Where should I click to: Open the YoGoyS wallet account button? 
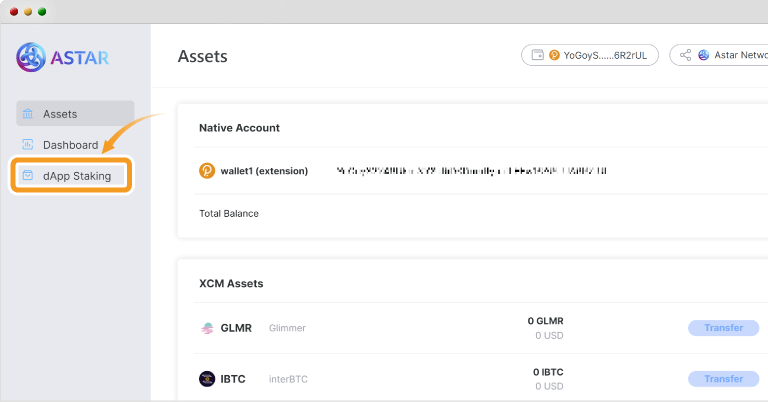tap(590, 55)
